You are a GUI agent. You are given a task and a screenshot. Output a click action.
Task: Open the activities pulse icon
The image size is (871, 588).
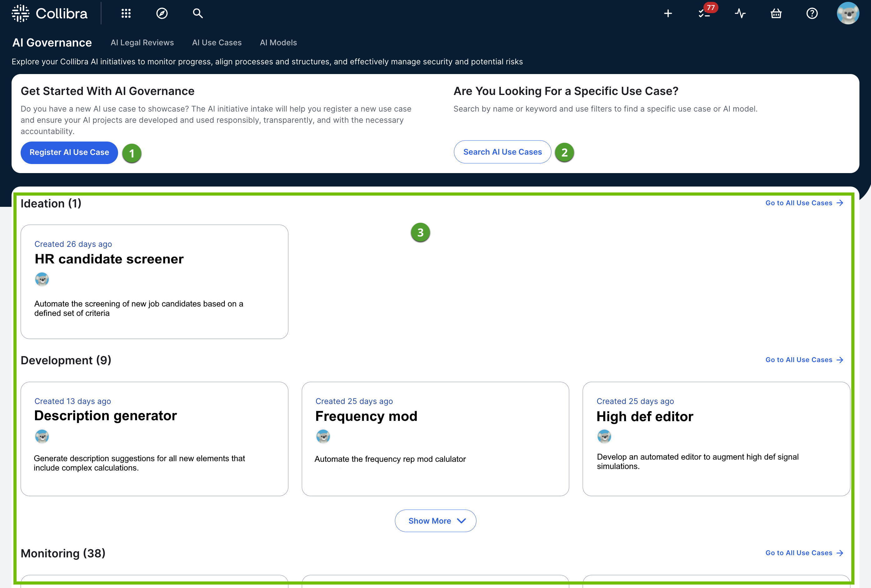(740, 13)
